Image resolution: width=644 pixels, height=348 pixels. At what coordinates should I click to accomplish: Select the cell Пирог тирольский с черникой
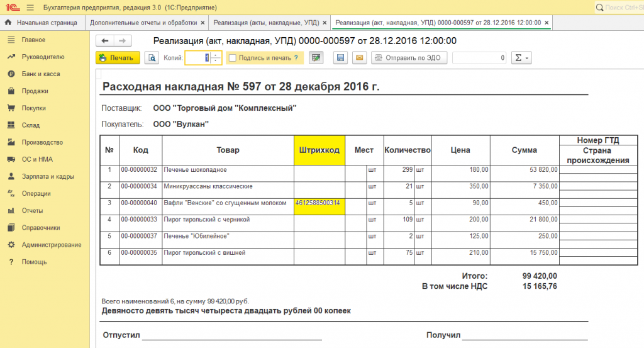click(228, 223)
